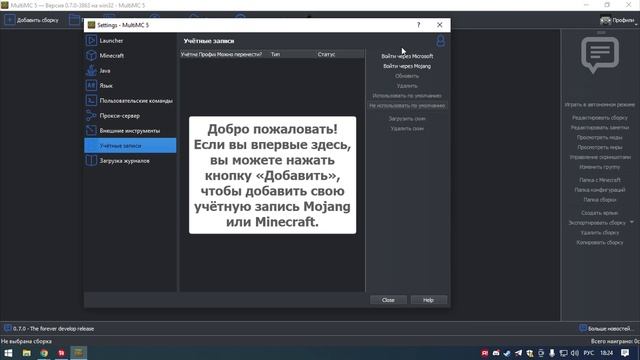Screen dimensions: 640x360
Task: Click Редактировать заметки in main window
Action: pos(600,128)
